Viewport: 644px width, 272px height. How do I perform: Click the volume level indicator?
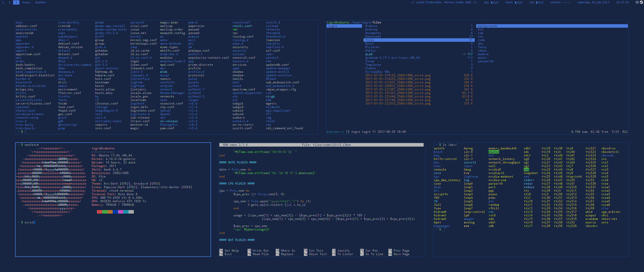[x=567, y=2]
